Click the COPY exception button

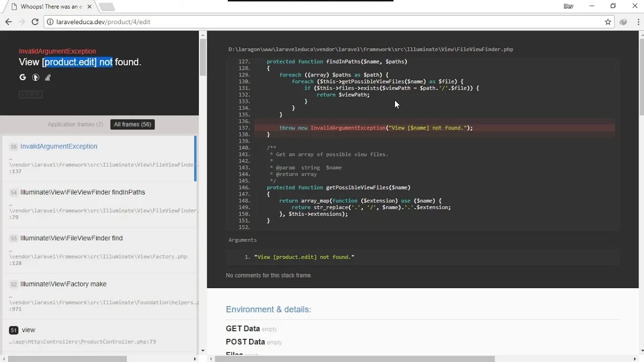(x=31, y=95)
